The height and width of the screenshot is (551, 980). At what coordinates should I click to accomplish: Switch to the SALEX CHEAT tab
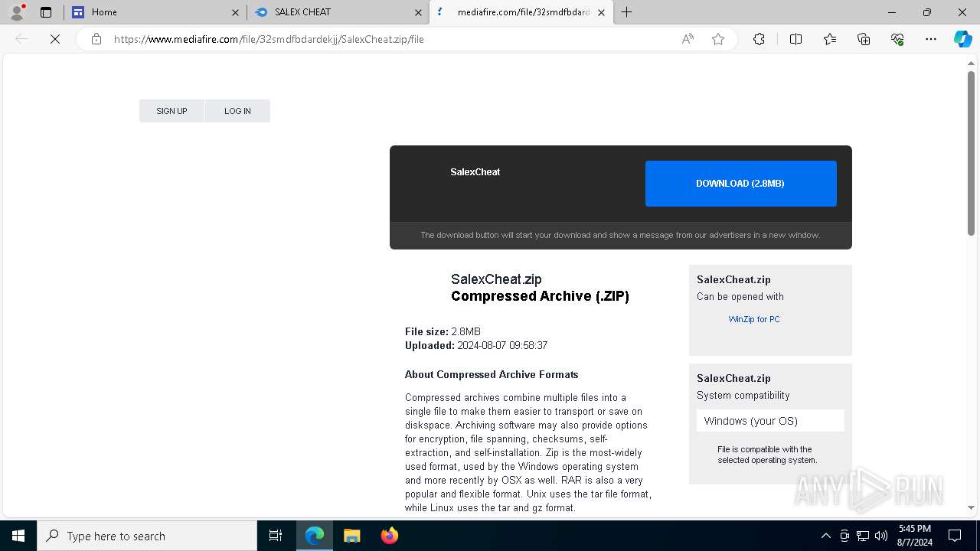338,12
